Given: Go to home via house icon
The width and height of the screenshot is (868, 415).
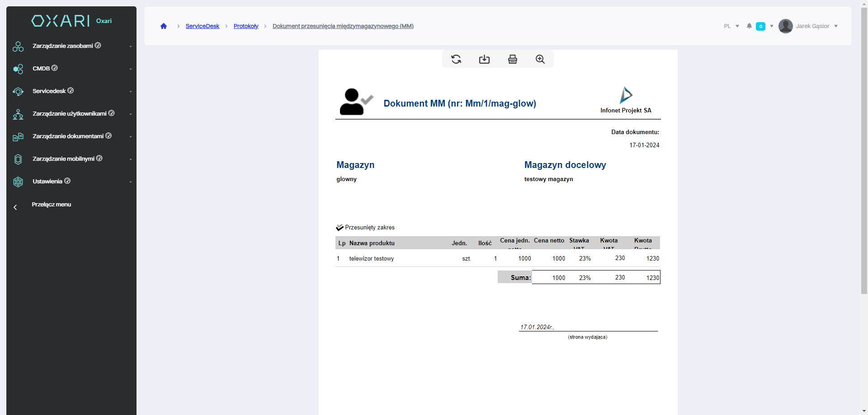Looking at the screenshot, I should (164, 26).
